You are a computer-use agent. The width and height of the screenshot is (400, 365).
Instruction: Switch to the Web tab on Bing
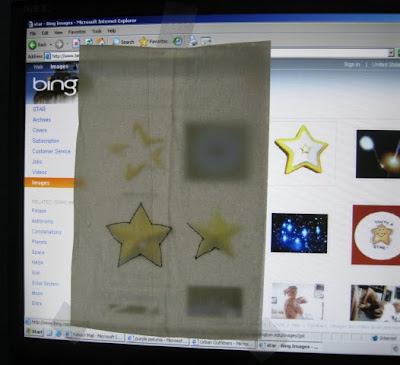coord(38,67)
